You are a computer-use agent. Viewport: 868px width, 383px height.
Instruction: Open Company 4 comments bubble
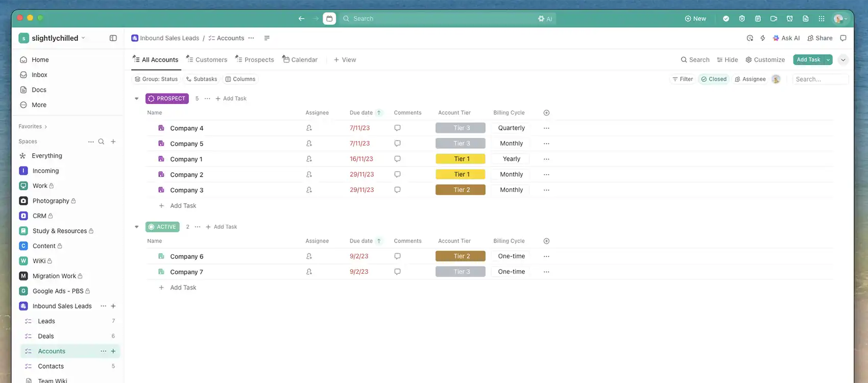click(x=397, y=128)
